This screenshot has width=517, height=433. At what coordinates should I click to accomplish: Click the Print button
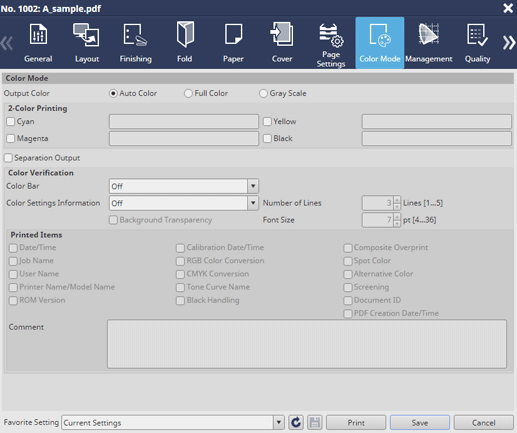click(356, 422)
